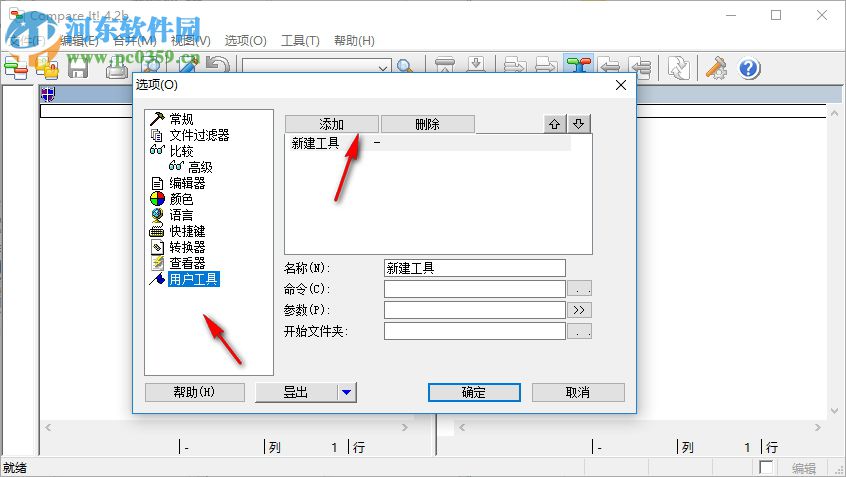
Task: Cancel the dialog with 取消
Action: point(578,392)
